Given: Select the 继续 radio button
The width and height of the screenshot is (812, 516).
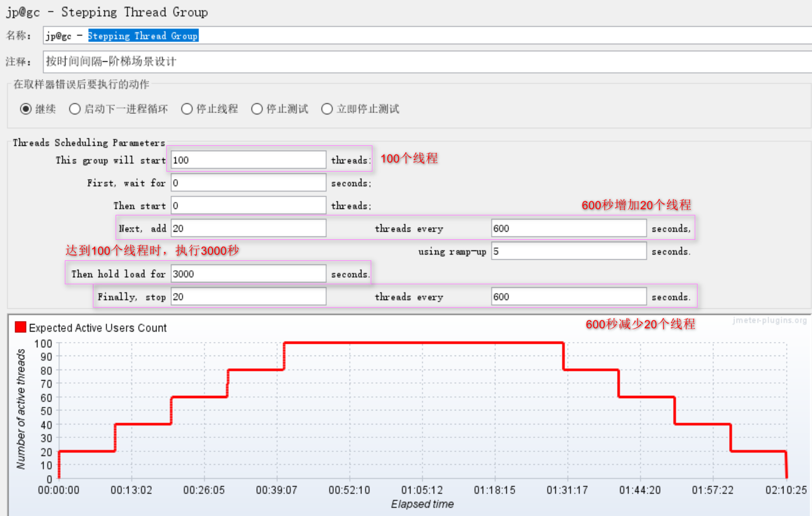Looking at the screenshot, I should 26,109.
